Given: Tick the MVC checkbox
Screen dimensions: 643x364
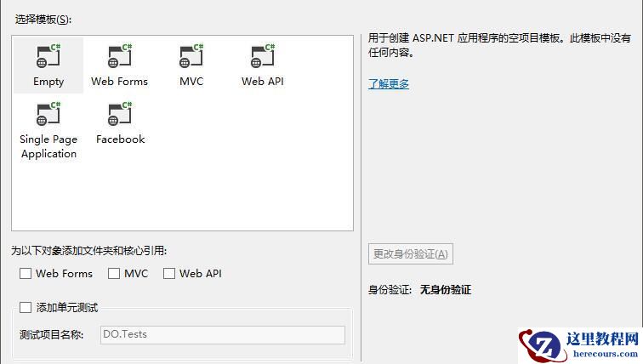Looking at the screenshot, I should tap(114, 273).
